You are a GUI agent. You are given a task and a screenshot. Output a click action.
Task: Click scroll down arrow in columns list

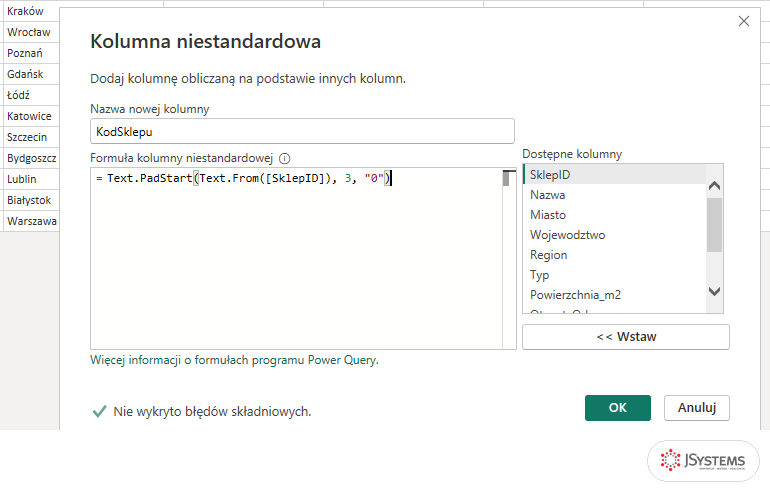coord(715,291)
